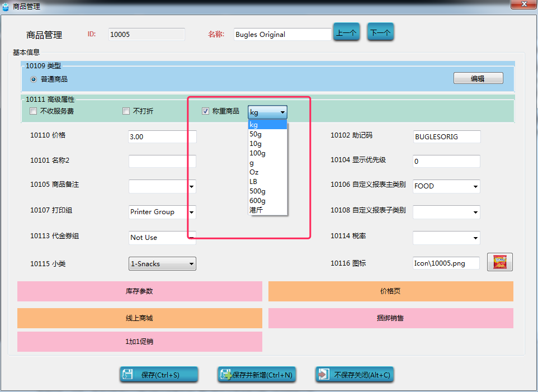The height and width of the screenshot is (392, 538).
Task: Select 100g from the unit list
Action: point(268,153)
